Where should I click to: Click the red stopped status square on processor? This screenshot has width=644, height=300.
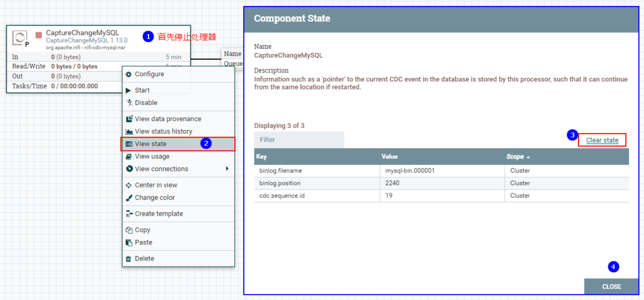point(39,34)
